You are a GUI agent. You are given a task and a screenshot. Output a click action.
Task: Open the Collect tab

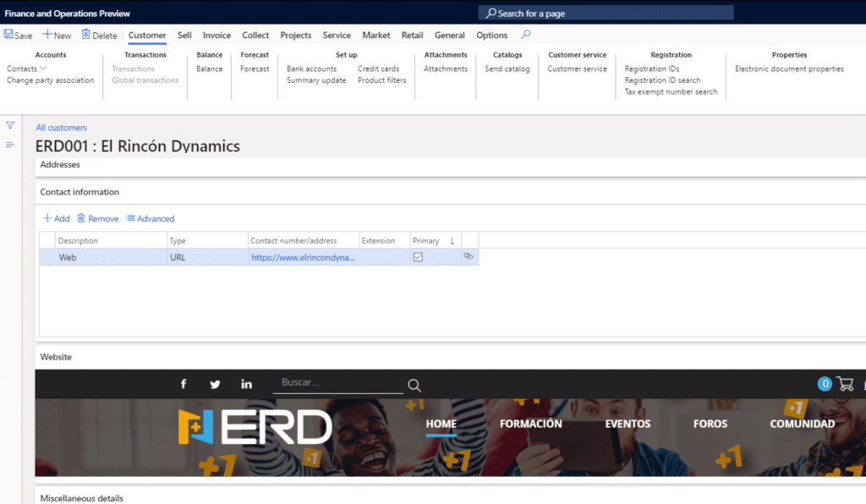(x=255, y=35)
